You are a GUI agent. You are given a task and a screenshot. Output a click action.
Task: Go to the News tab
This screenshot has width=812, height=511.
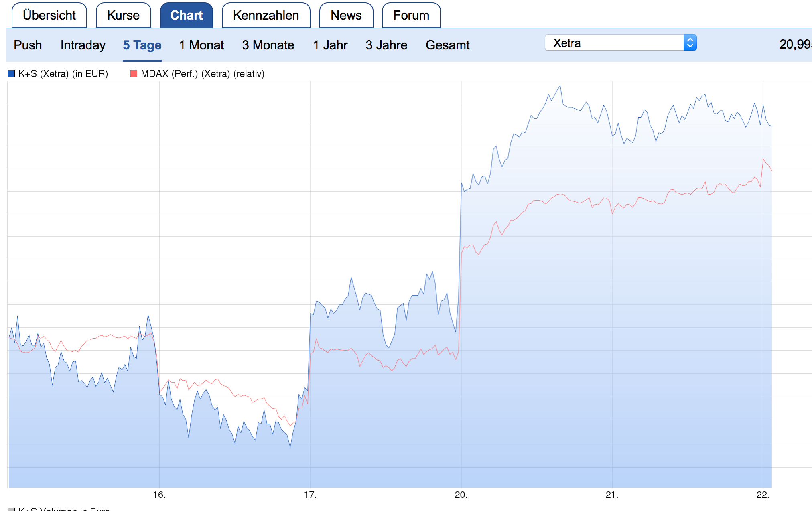tap(346, 16)
